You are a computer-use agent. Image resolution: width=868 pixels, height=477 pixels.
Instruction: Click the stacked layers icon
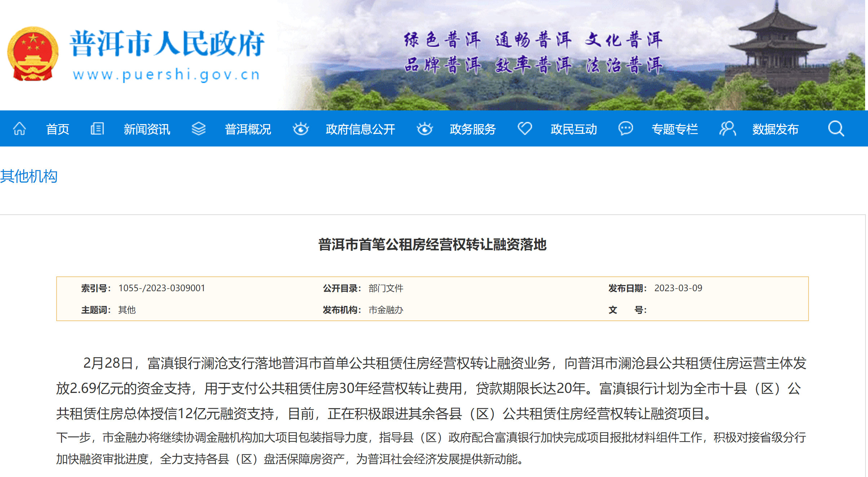(x=198, y=128)
